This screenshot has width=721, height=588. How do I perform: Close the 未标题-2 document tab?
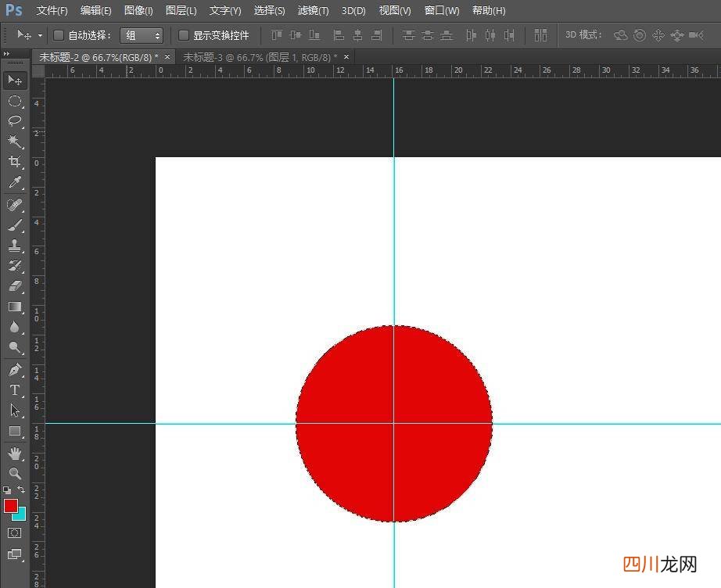(167, 57)
